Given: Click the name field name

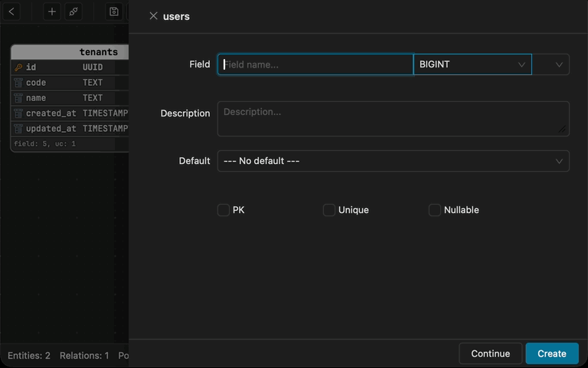Looking at the screenshot, I should pyautogui.click(x=36, y=98).
